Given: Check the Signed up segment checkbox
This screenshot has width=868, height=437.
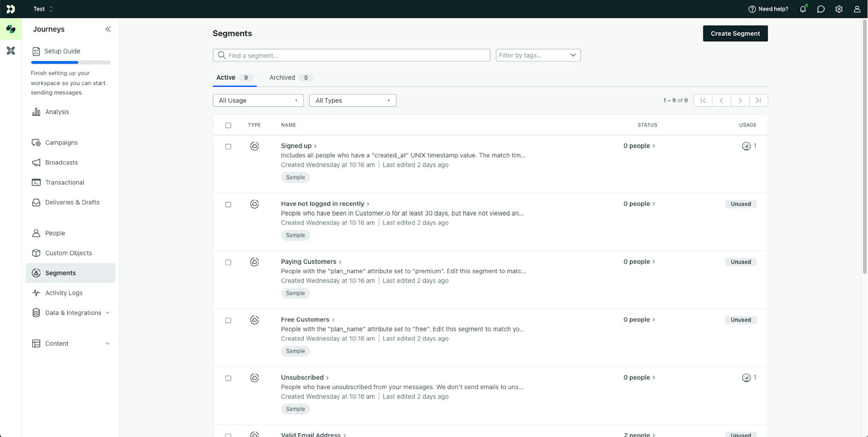Looking at the screenshot, I should [x=228, y=147].
